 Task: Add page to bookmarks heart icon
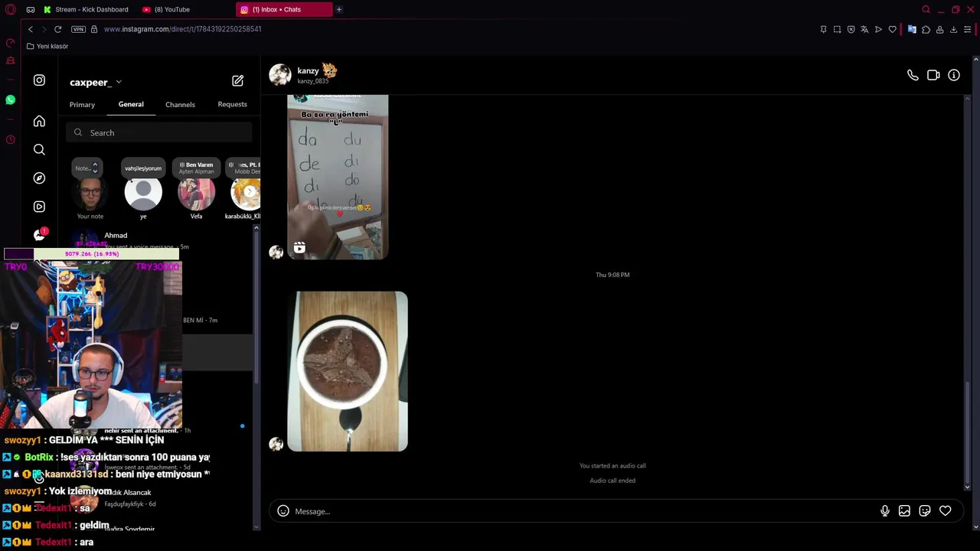click(x=892, y=29)
